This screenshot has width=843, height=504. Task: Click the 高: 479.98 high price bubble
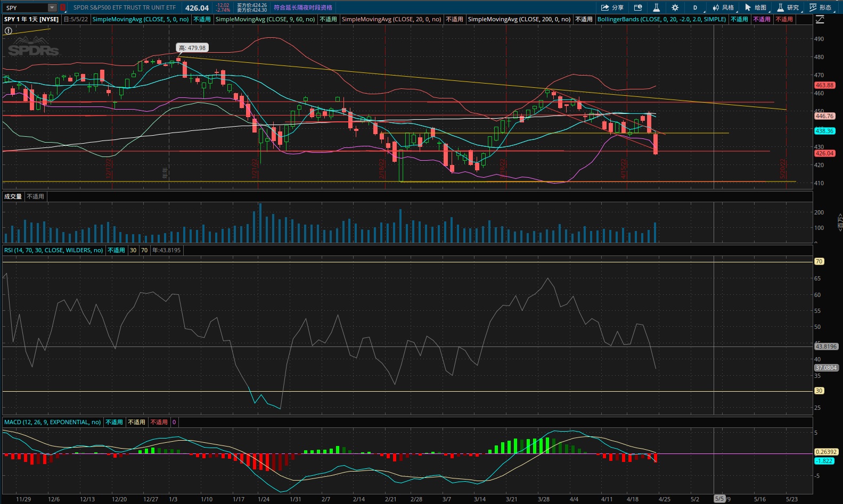coord(192,48)
